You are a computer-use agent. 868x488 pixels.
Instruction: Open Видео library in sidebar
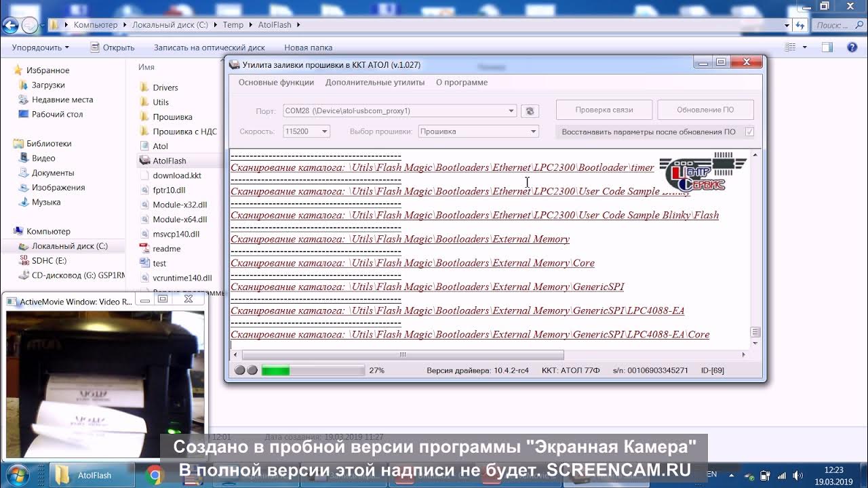pyautogui.click(x=43, y=158)
